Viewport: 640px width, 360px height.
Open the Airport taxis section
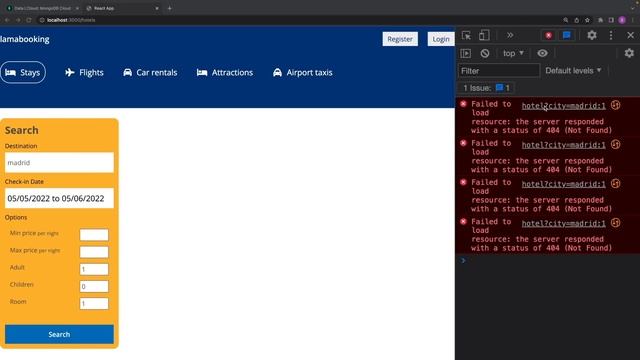pos(302,73)
